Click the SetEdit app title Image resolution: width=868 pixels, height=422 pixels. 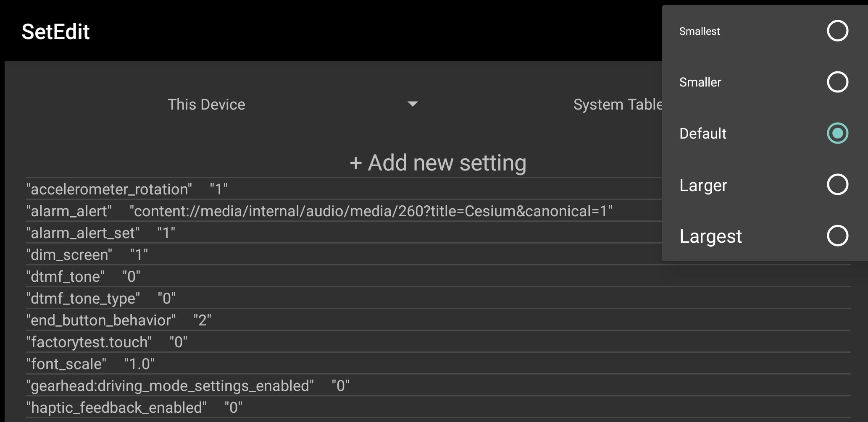click(x=55, y=32)
